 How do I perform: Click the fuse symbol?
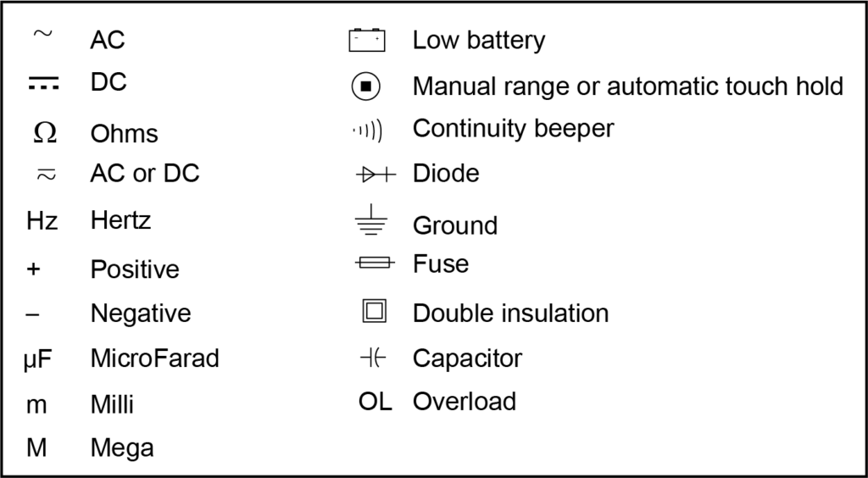374,264
